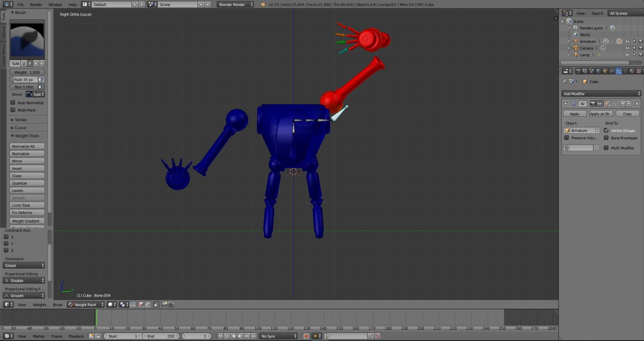Open the Weight Paint mode selector
The image size is (644, 341).
86,305
